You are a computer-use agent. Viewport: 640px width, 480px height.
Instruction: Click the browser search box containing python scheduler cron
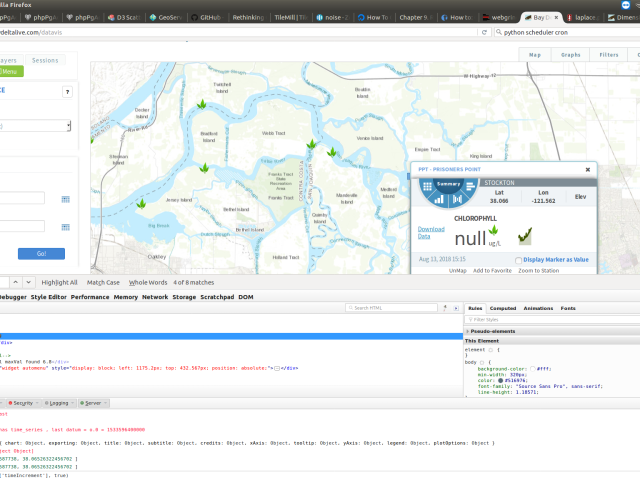567,32
